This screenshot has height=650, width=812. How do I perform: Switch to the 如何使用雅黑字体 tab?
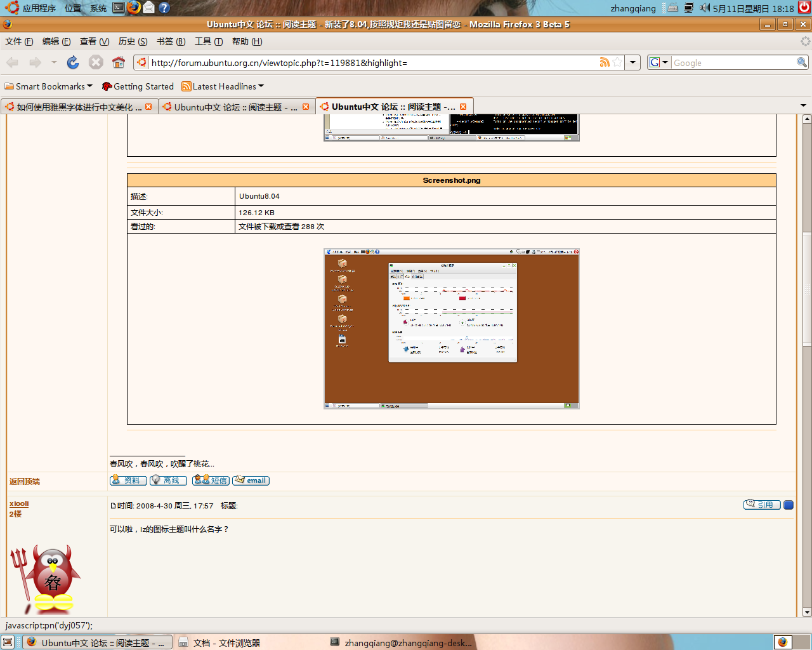79,107
